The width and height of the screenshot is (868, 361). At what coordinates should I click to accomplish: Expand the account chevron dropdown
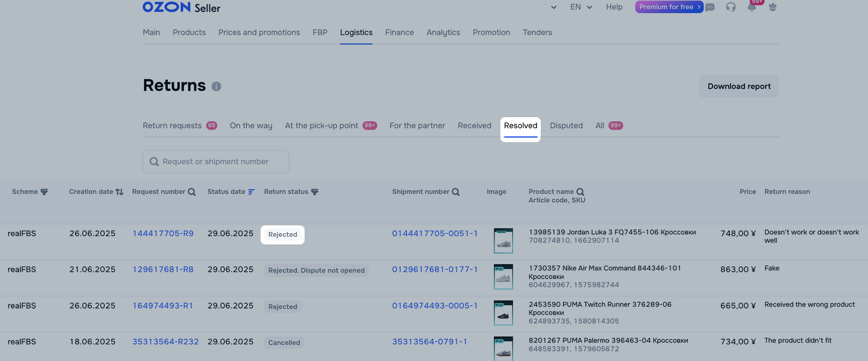tap(554, 7)
